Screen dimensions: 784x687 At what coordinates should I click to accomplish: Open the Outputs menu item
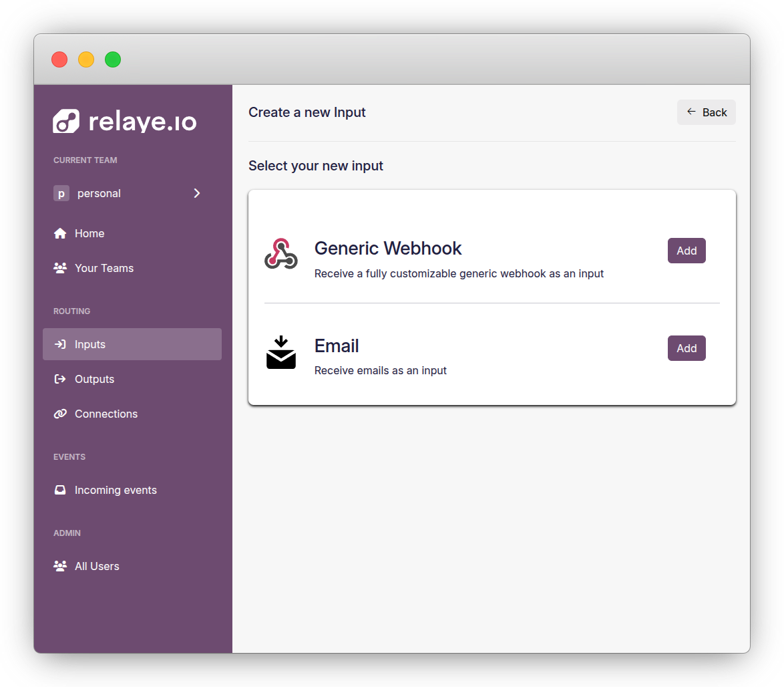click(x=94, y=379)
